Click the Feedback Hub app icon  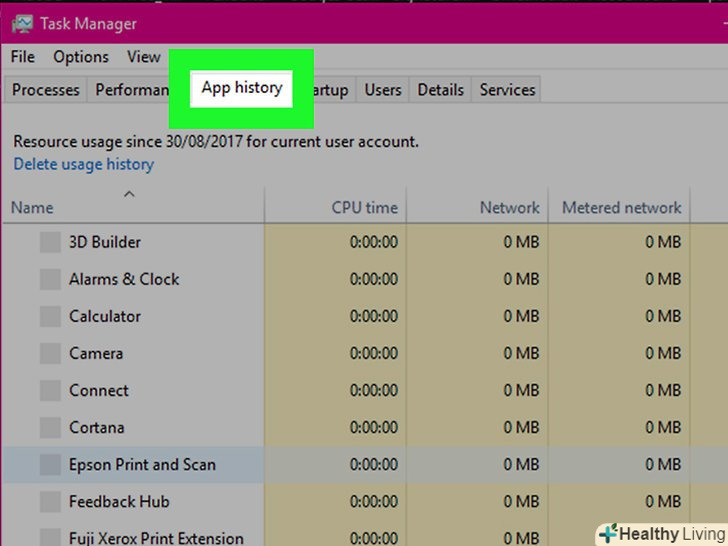[x=50, y=502]
